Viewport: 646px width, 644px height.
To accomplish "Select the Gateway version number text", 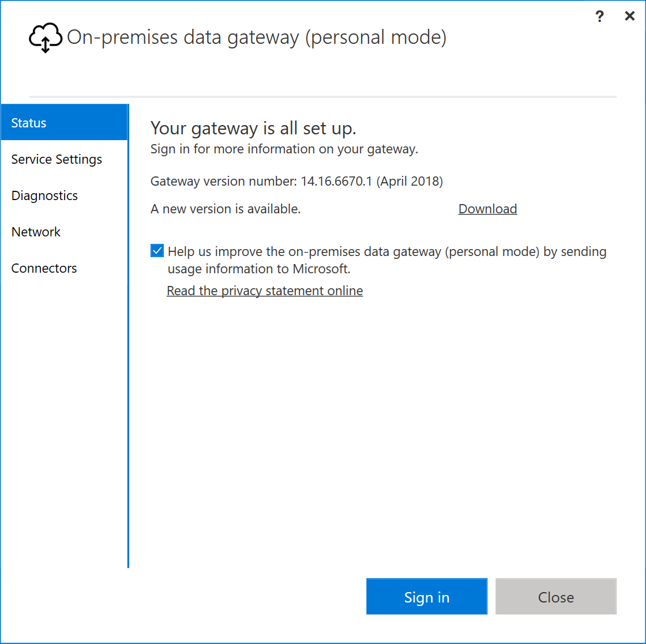I will [x=296, y=181].
